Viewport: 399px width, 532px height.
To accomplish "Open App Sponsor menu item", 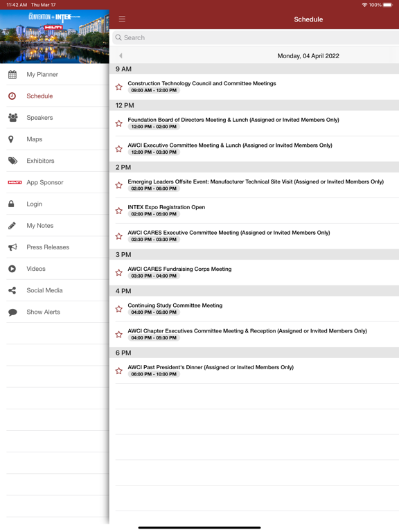I will tap(54, 182).
